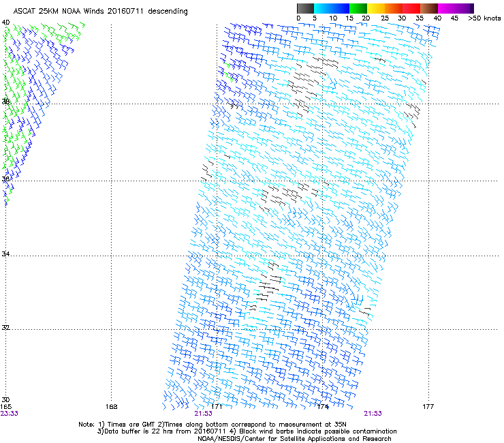Click the legend tick label 25
This screenshot has height=443, width=504.
(385, 18)
